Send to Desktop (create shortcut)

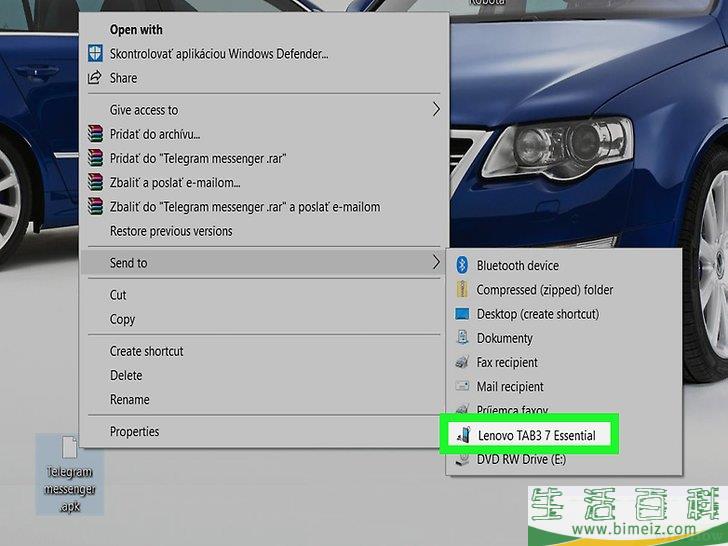click(x=564, y=314)
